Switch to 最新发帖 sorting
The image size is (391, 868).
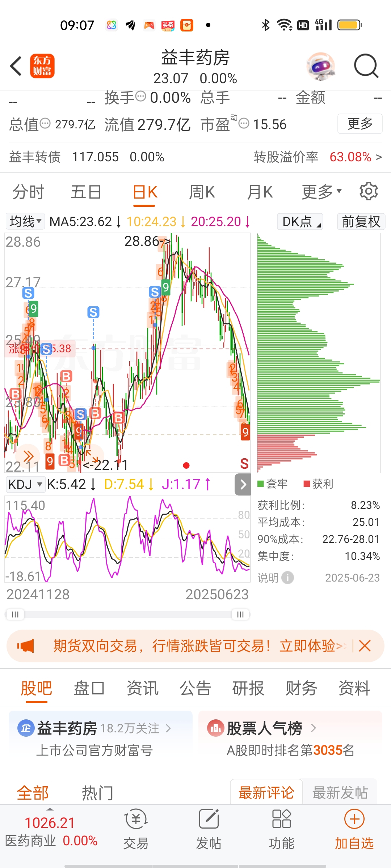point(340,792)
